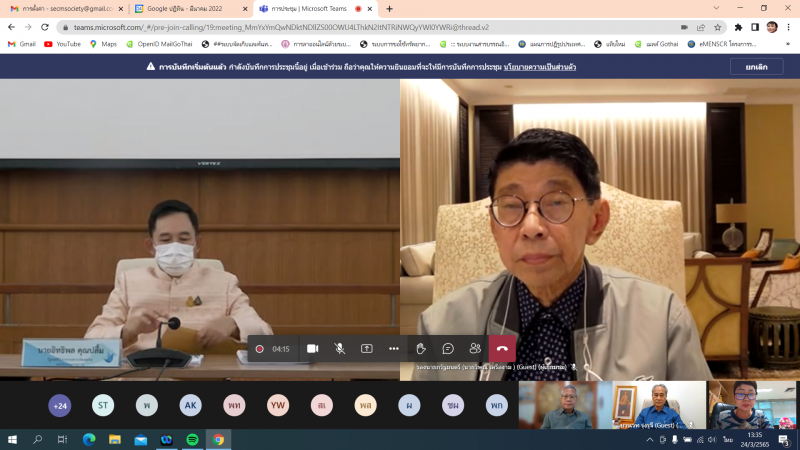Select the พก participant avatar
Screen dimensions: 800x450
tap(496, 406)
